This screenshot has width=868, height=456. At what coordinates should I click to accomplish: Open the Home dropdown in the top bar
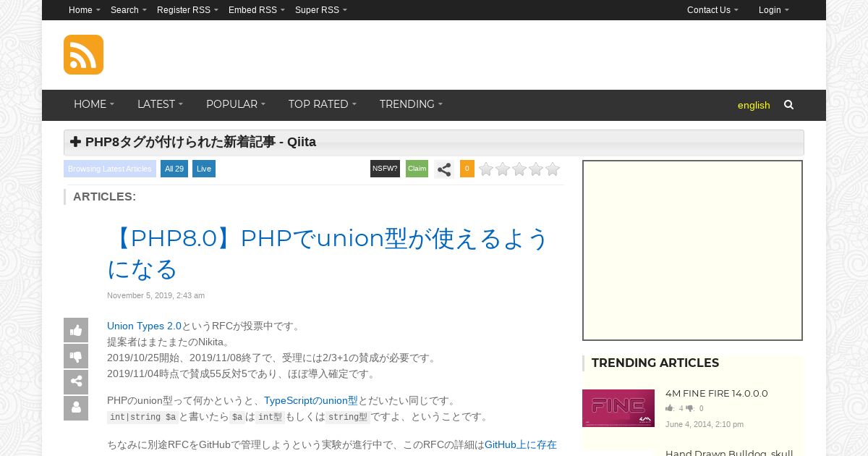point(85,10)
